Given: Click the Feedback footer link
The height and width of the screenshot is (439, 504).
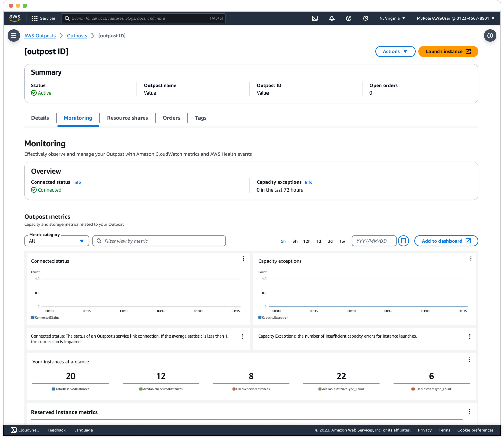Looking at the screenshot, I should pyautogui.click(x=56, y=430).
